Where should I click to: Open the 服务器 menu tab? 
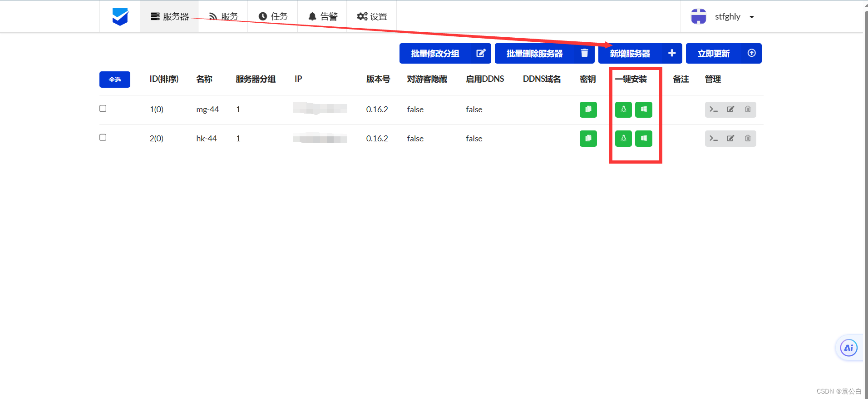point(169,16)
